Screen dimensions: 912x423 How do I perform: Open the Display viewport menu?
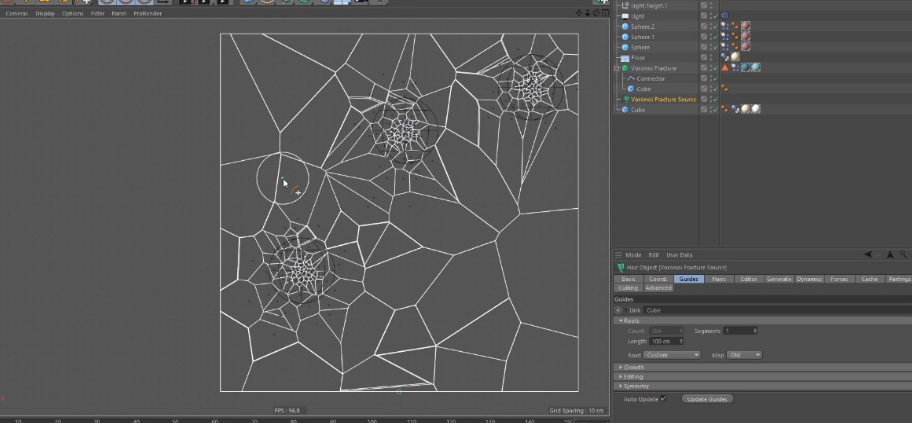point(45,13)
